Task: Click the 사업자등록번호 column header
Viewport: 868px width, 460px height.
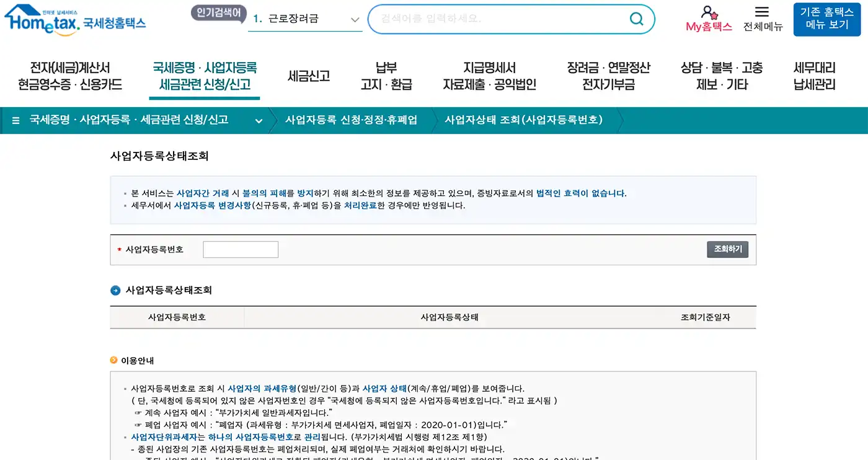Action: 177,317
